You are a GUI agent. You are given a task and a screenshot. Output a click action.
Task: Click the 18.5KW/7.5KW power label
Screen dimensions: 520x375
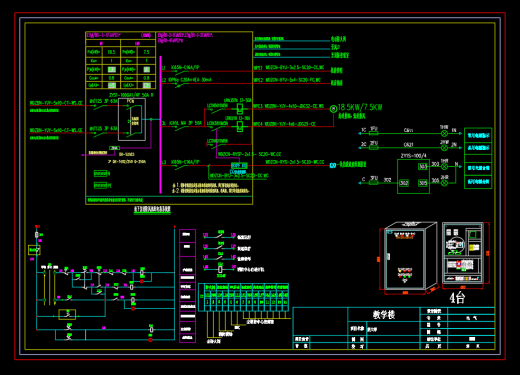360,107
